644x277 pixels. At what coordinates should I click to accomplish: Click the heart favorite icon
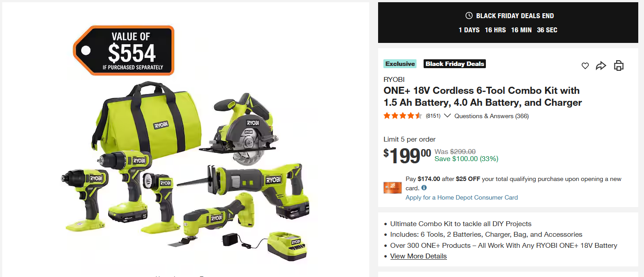pos(585,66)
